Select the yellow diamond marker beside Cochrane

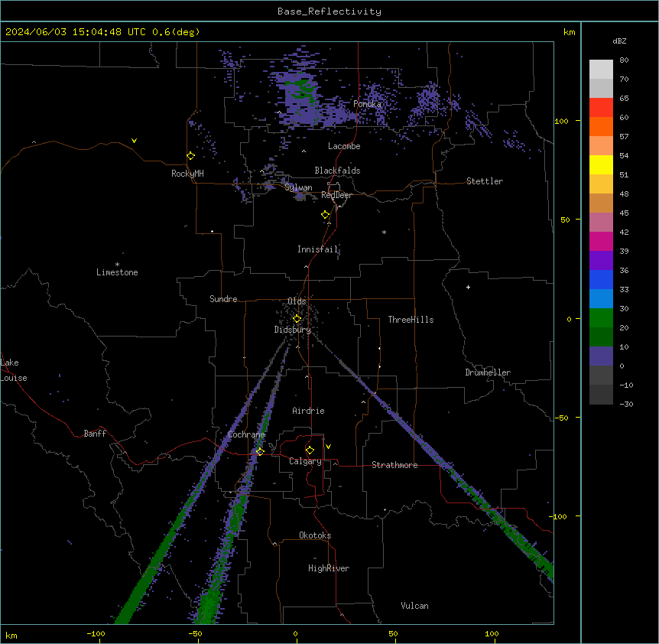(x=260, y=451)
